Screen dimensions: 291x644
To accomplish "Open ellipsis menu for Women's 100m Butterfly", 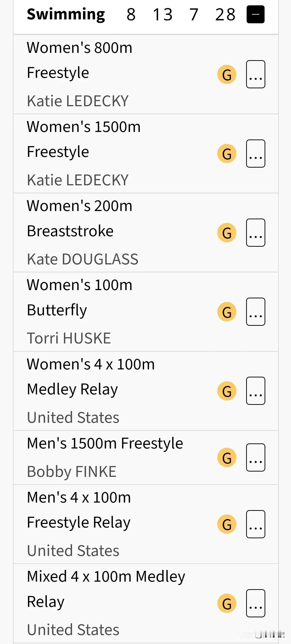I will pos(256,312).
